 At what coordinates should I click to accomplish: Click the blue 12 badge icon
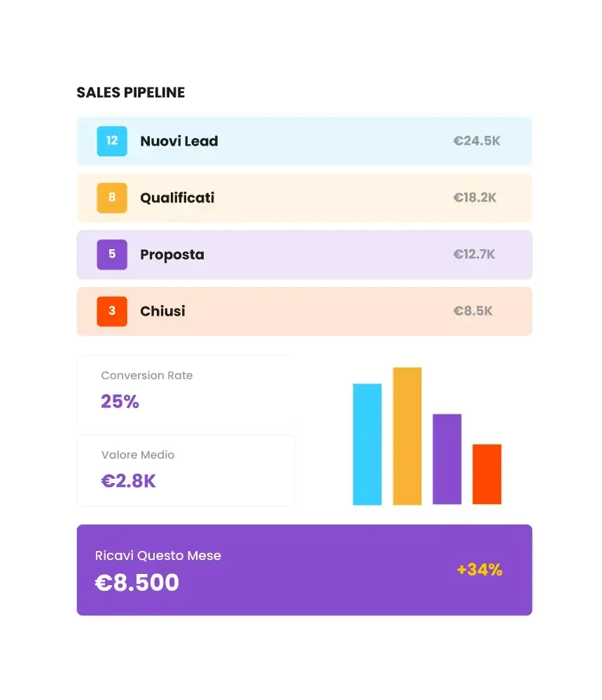point(111,141)
